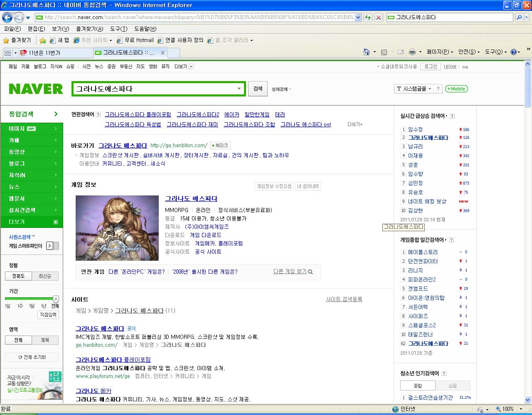
Task: Click the browser search magnifier icon
Action: point(519,17)
